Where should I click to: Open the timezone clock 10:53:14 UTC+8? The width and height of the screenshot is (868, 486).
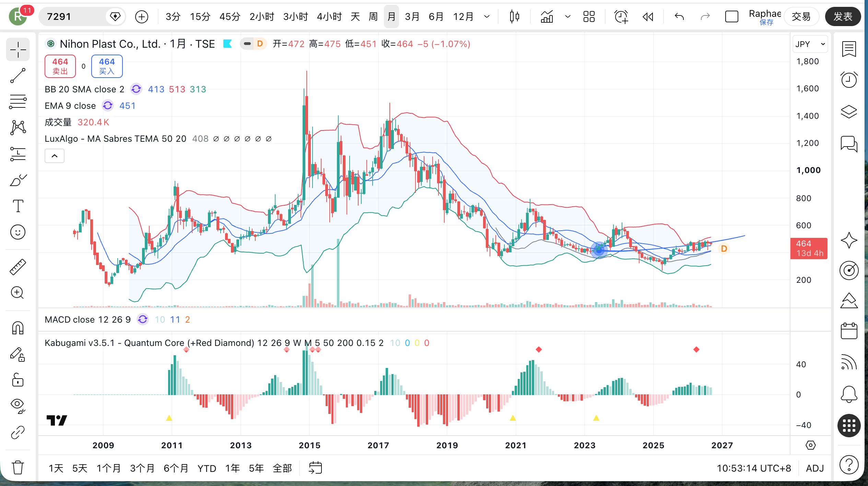pos(754,468)
